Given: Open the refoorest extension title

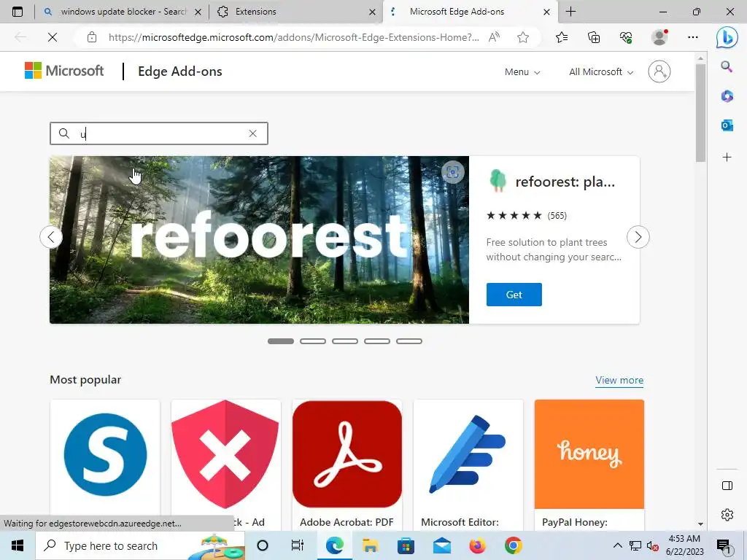Looking at the screenshot, I should pyautogui.click(x=565, y=182).
